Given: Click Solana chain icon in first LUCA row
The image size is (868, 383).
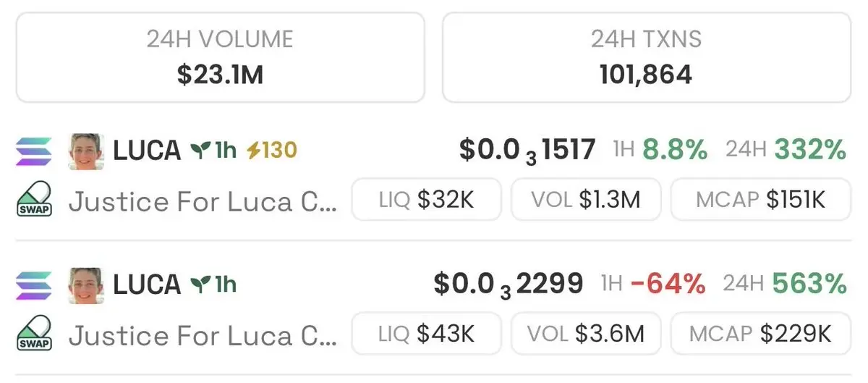Looking at the screenshot, I should pos(34,151).
